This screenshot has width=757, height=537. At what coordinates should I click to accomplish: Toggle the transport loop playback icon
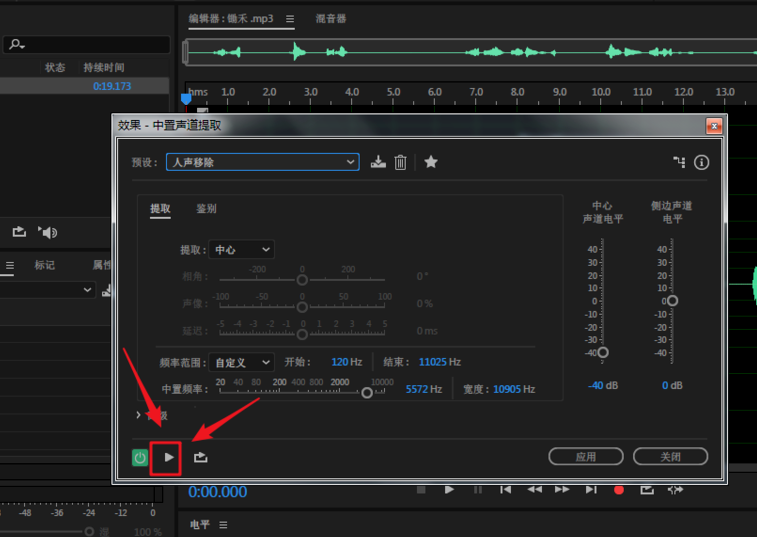pyautogui.click(x=647, y=490)
